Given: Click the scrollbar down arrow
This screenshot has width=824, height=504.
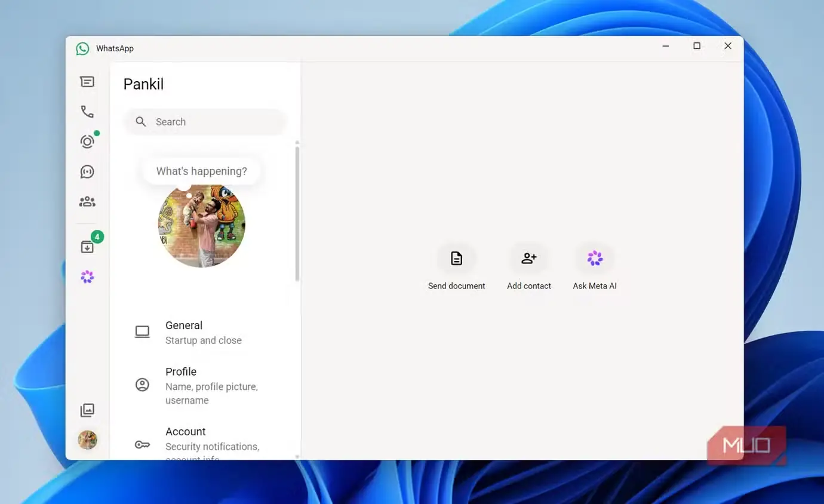Looking at the screenshot, I should pyautogui.click(x=297, y=457).
